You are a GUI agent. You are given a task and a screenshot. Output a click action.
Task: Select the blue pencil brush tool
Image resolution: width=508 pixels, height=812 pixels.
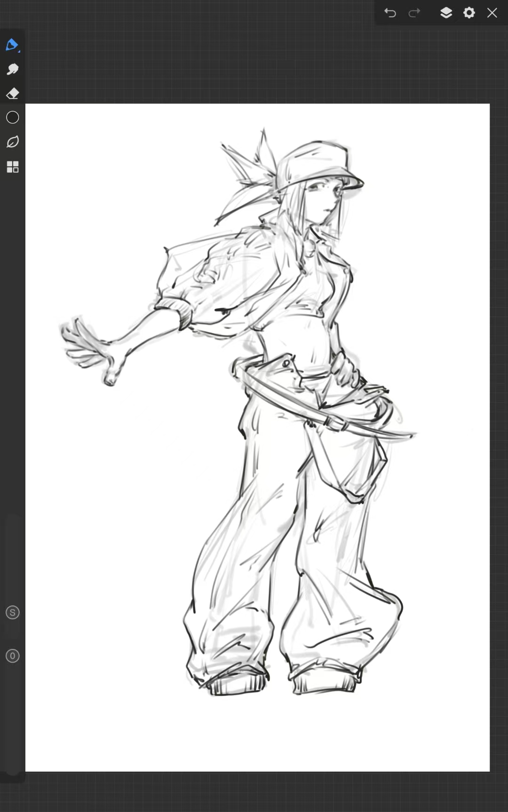coord(12,45)
